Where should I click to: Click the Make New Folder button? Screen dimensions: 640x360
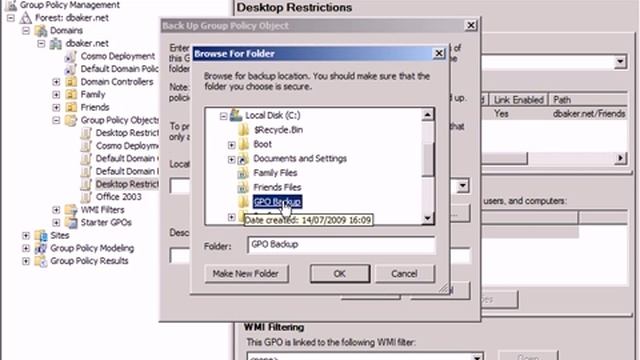tap(246, 273)
